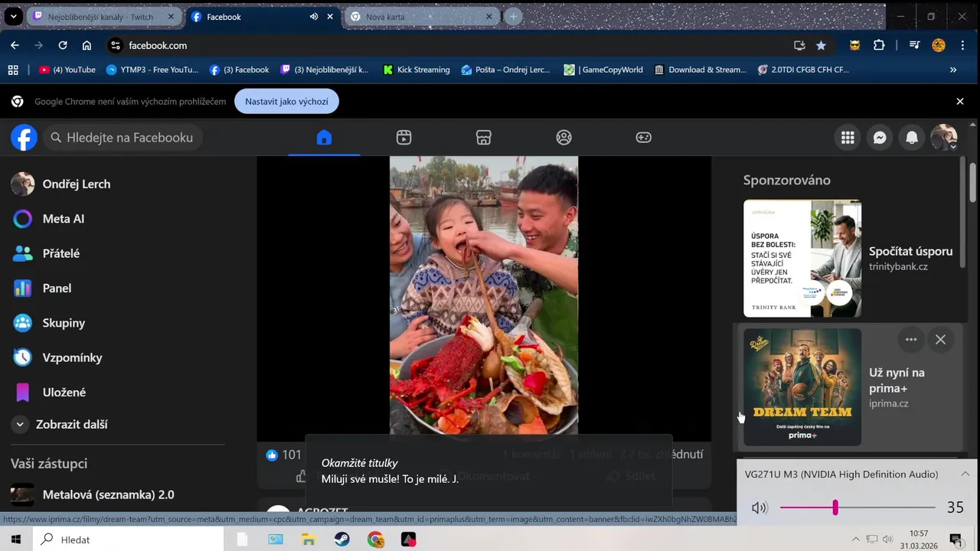
Task: Open the YTMP3 - Free YouTu... bookmark
Action: click(x=152, y=70)
